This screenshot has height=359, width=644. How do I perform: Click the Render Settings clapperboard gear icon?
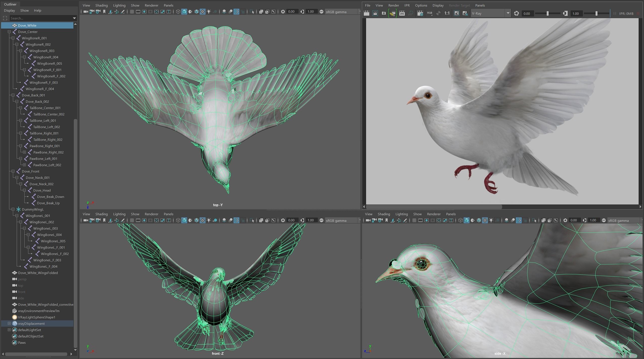420,13
